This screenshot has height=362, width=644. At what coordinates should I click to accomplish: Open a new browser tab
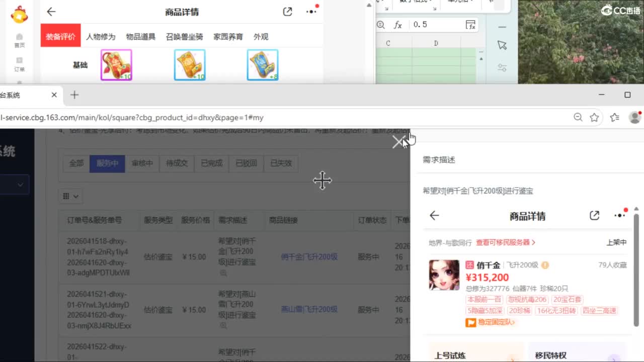coord(74,95)
